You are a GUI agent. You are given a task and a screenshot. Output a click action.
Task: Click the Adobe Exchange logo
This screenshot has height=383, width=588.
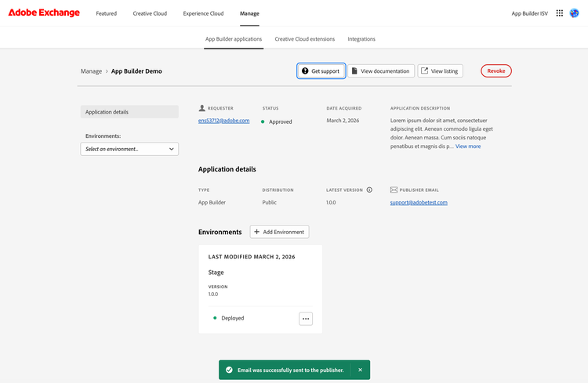coord(44,13)
